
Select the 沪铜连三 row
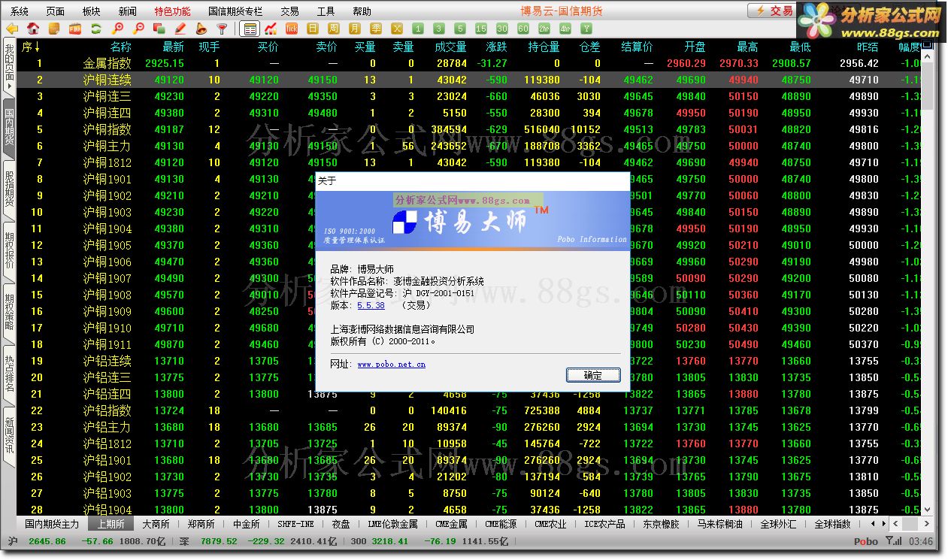click(x=470, y=96)
